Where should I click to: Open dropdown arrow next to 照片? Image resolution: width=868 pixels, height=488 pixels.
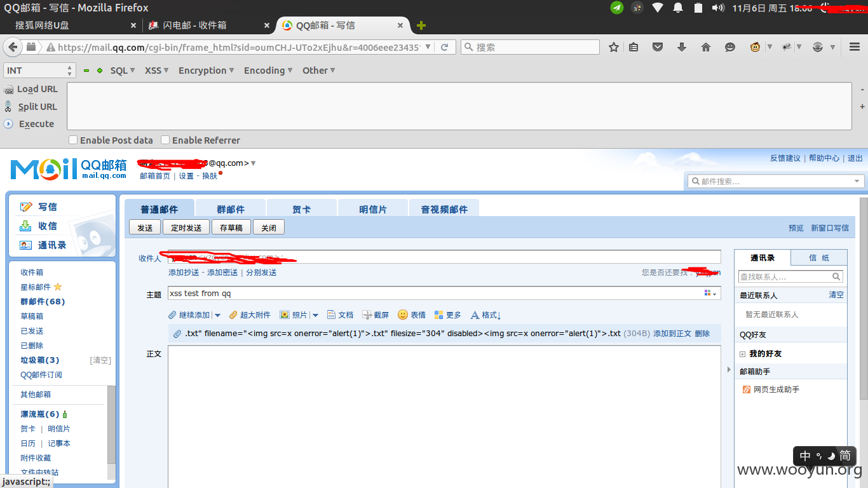315,315
